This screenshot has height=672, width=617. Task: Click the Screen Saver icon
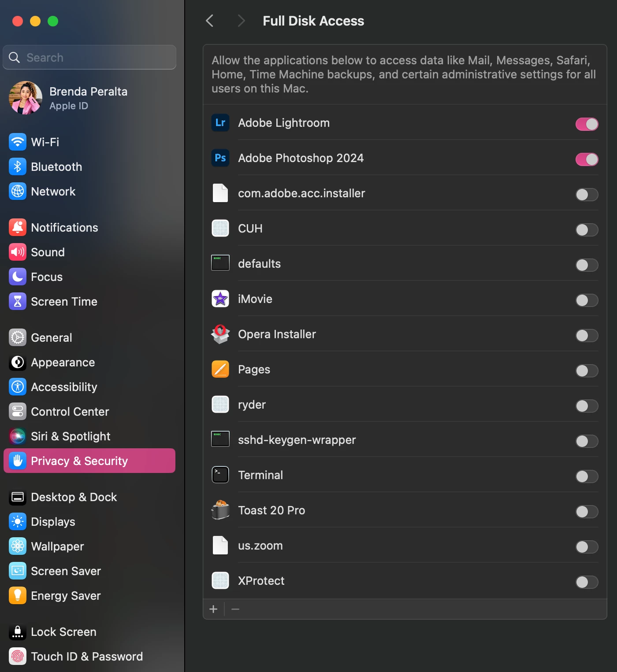18,571
